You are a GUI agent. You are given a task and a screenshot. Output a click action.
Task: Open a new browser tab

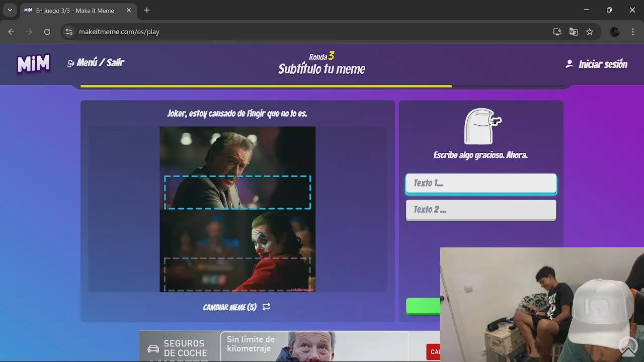click(x=147, y=10)
